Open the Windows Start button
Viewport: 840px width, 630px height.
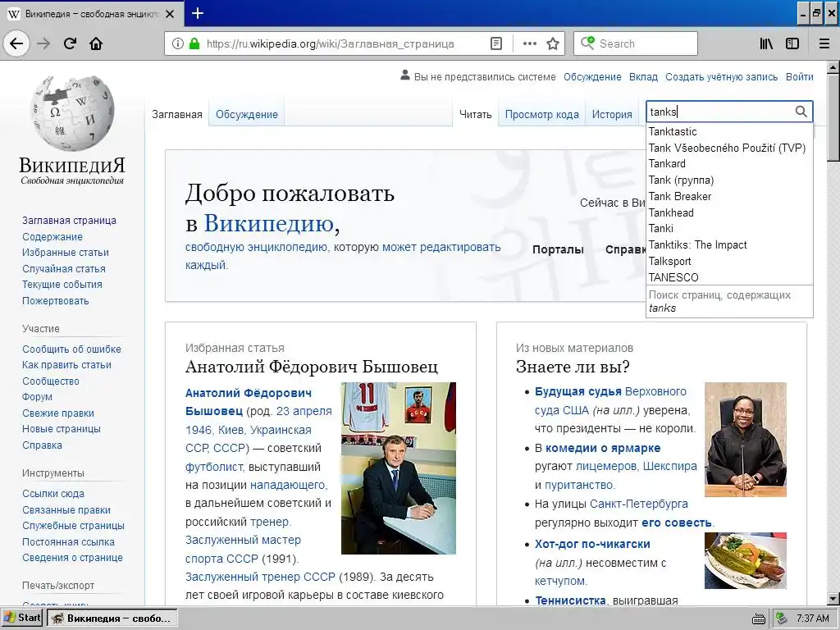tap(22, 618)
